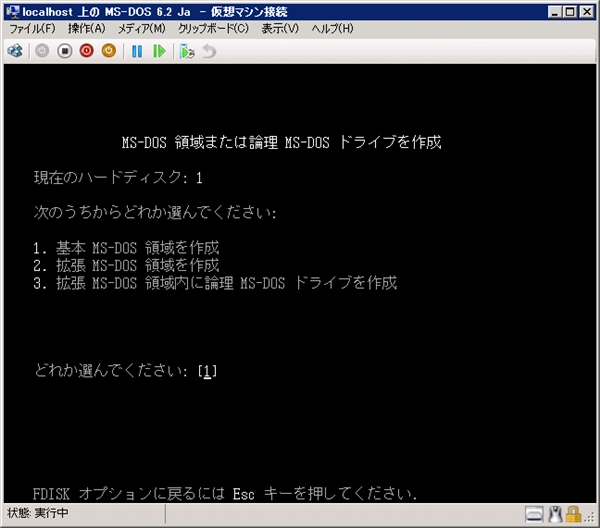Open the クリップボード(C) menu

point(213,29)
